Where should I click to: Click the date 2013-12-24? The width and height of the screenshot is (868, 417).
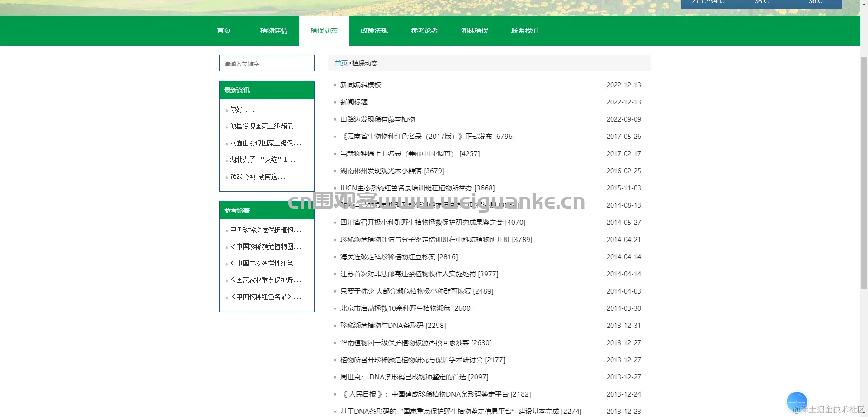(x=623, y=394)
